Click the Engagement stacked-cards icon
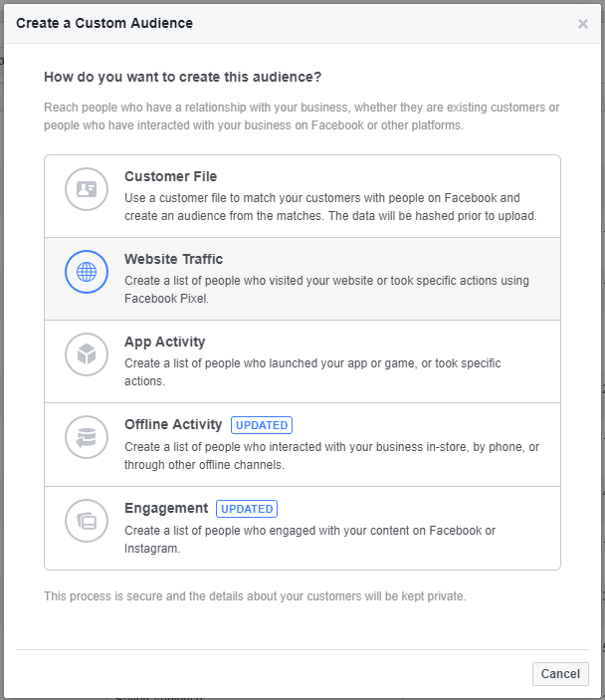 tap(87, 521)
